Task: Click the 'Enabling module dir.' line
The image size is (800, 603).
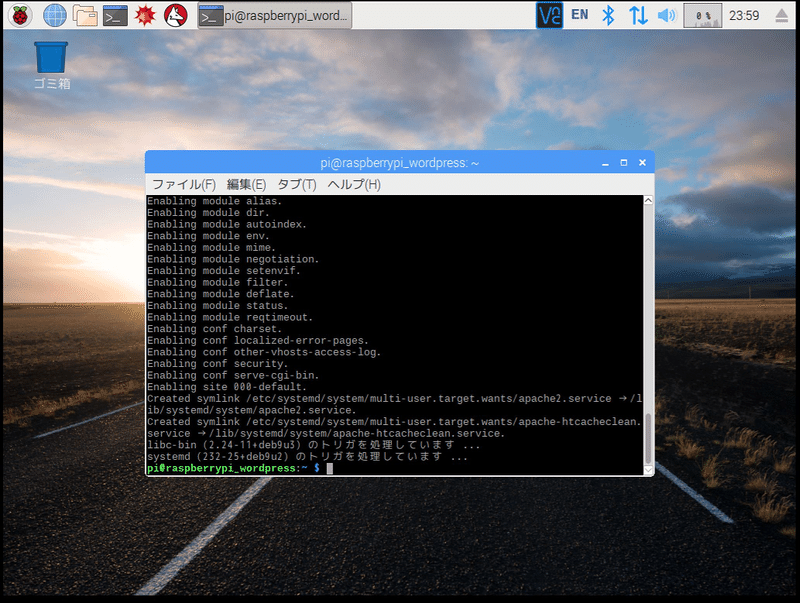Action: (x=208, y=213)
